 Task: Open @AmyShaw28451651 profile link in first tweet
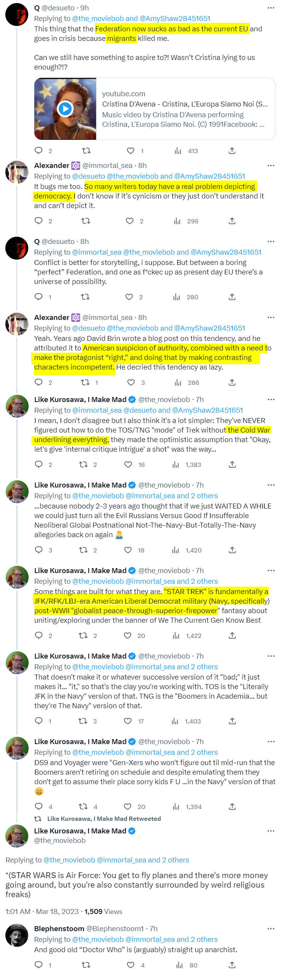(x=175, y=18)
